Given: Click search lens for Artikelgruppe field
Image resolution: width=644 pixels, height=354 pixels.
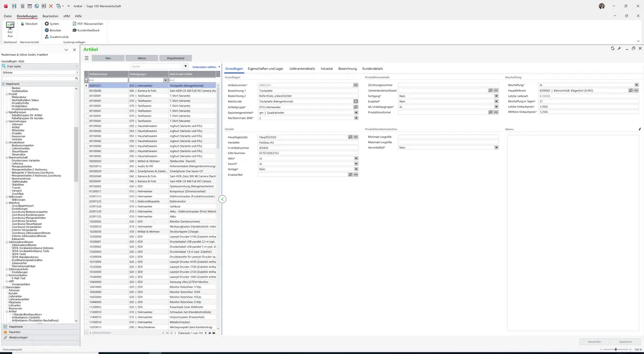Looking at the screenshot, I should click(355, 107).
